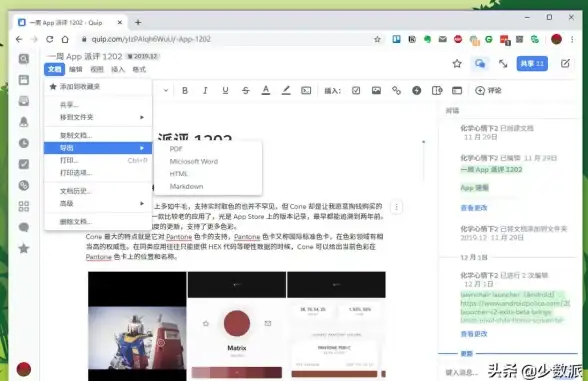Expand the 移到文件夹 submenu
Image resolution: width=588 pixels, height=381 pixels.
pyautogui.click(x=98, y=117)
